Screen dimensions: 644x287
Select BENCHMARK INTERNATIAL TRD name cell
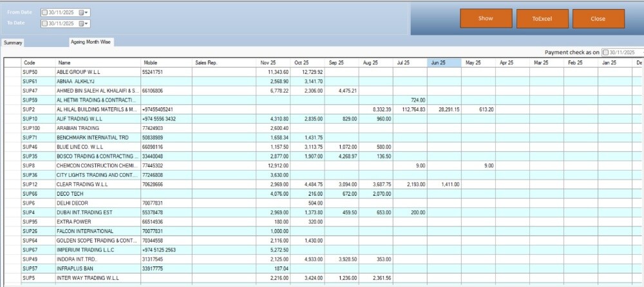(x=98, y=138)
